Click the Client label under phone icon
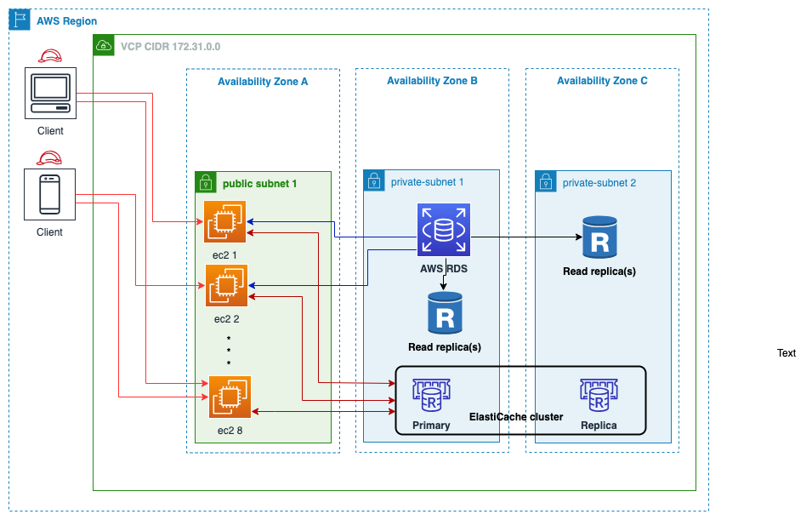 tap(49, 232)
